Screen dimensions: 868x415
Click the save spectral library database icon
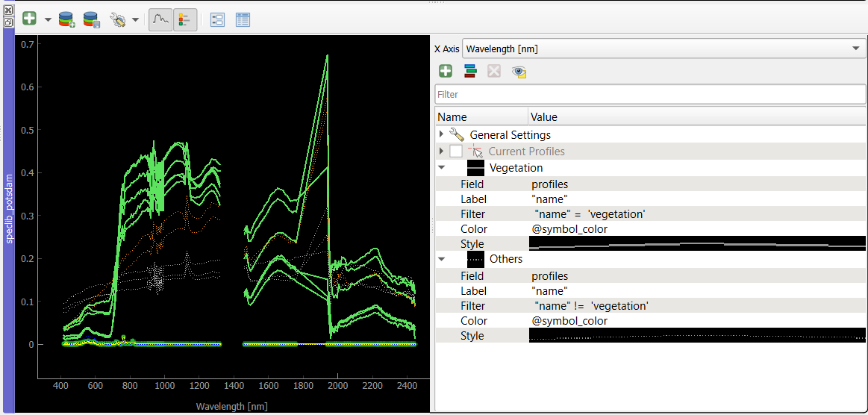pyautogui.click(x=91, y=20)
